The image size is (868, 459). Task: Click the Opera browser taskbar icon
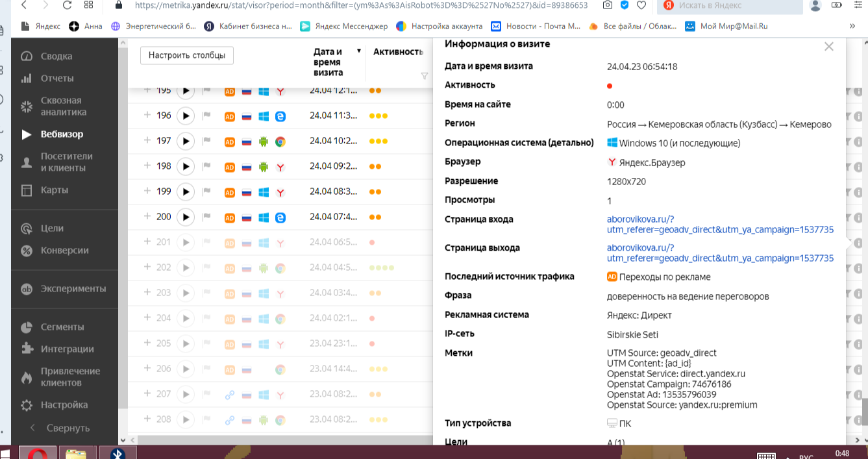37,453
